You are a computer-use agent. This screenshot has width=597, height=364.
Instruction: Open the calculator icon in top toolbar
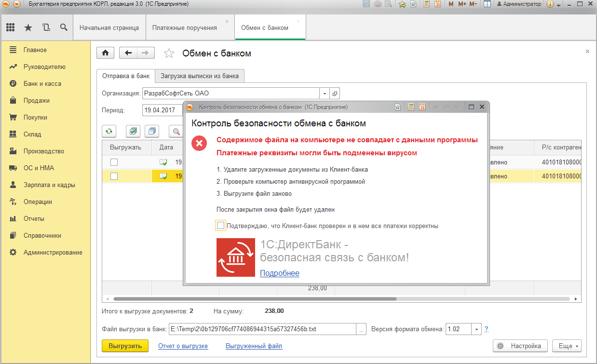click(426, 4)
